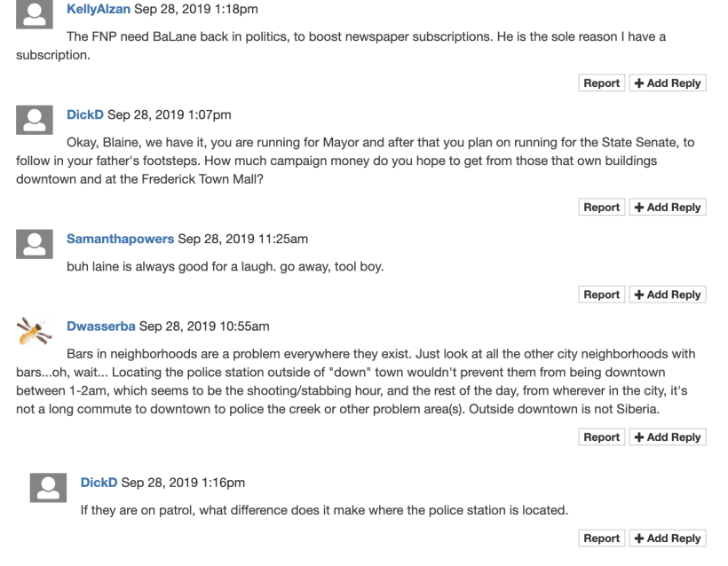Click Dwasserba's insect avatar image
This screenshot has height=566, width=728.
(x=34, y=330)
